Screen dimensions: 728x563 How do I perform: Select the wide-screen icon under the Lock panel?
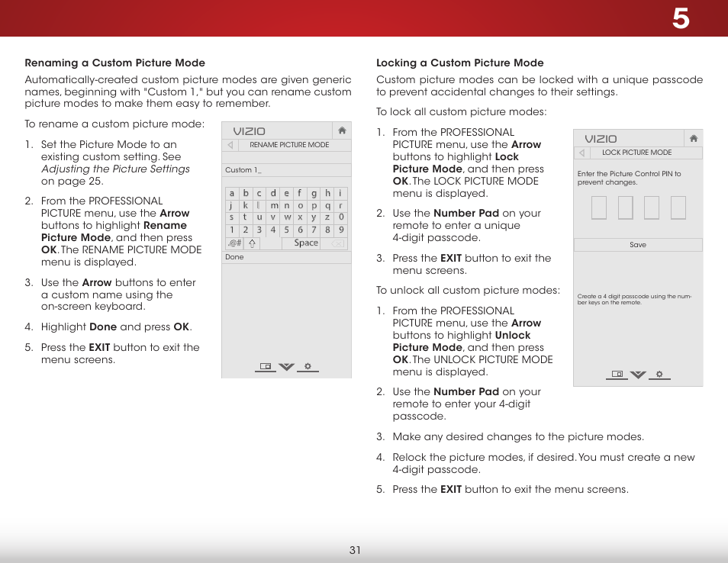point(617,374)
